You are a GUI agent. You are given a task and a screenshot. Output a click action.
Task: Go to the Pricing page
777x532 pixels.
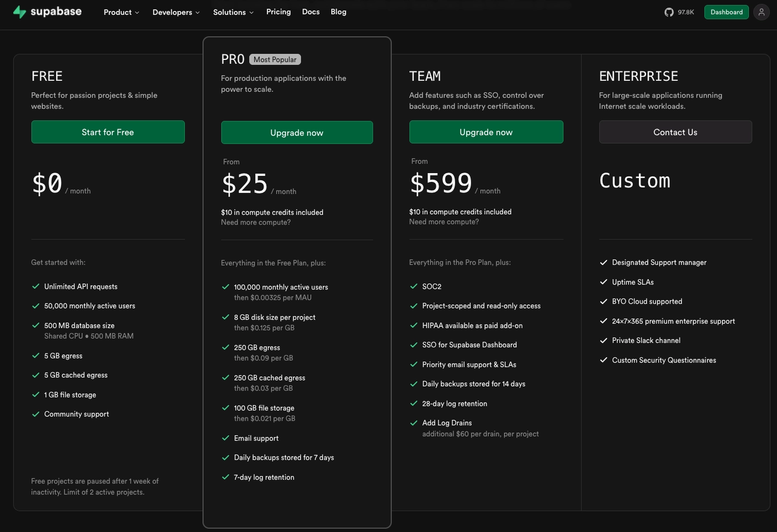pyautogui.click(x=278, y=12)
